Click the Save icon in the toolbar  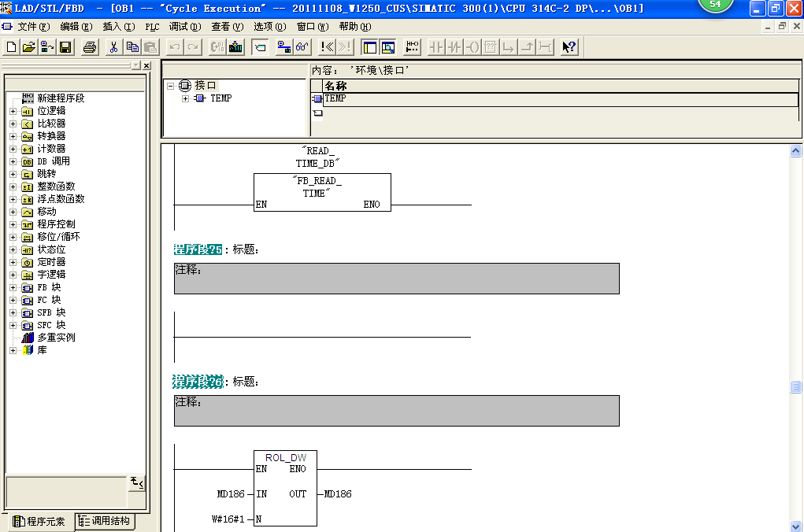(x=65, y=47)
